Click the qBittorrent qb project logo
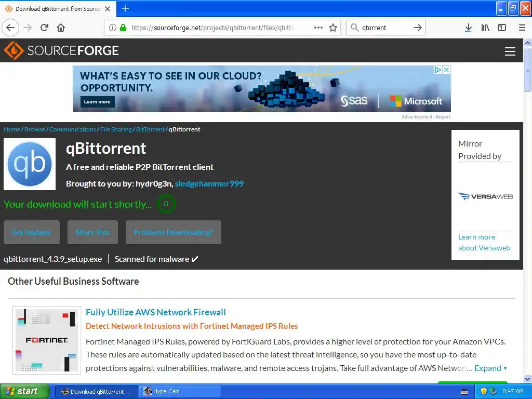This screenshot has width=532, height=399. tap(30, 164)
